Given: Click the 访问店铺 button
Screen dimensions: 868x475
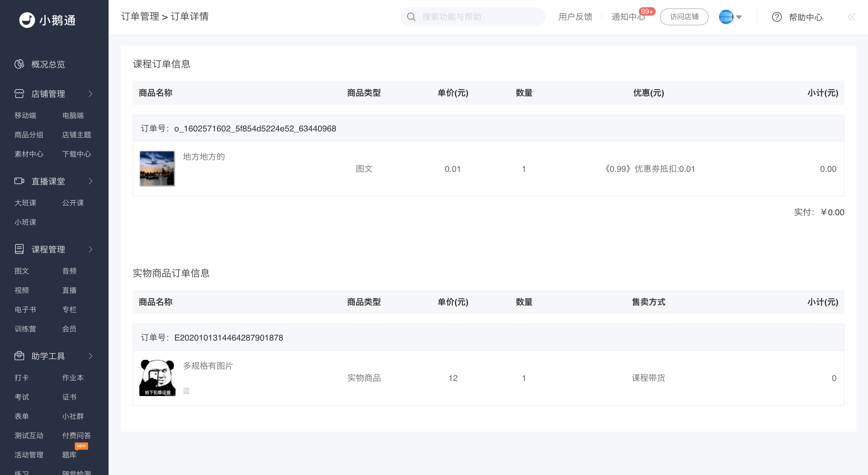Looking at the screenshot, I should coord(684,17).
